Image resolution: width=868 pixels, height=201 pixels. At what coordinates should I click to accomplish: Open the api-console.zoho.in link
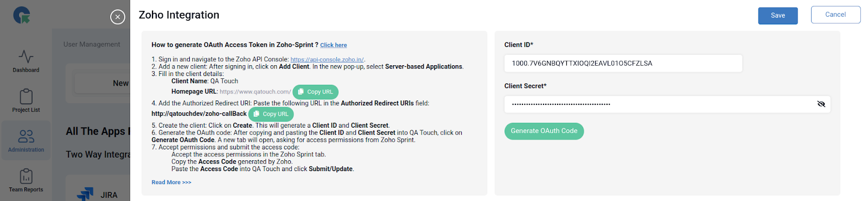click(x=327, y=60)
